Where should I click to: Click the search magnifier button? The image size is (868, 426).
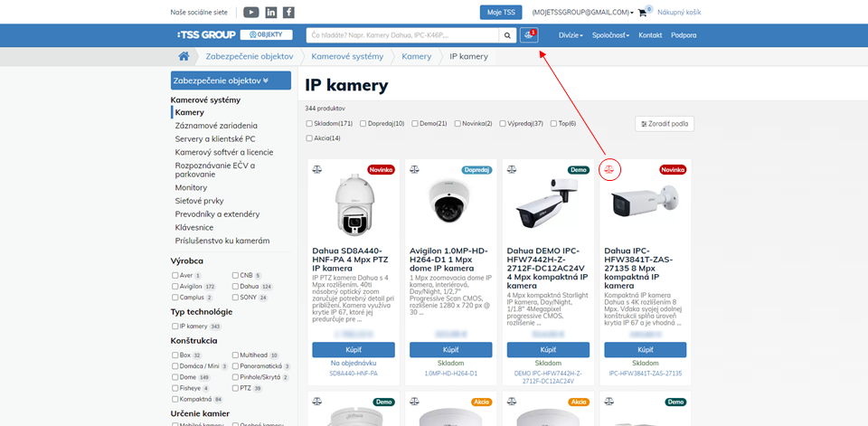(x=508, y=34)
